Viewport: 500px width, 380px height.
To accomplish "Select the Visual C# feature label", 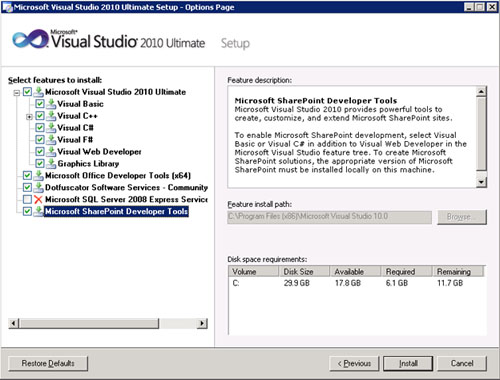I will [x=75, y=128].
